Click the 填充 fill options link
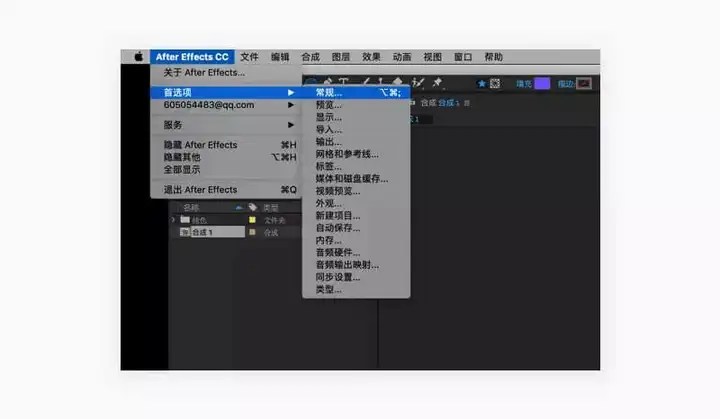Screen dimensions: 720x419 point(524,84)
